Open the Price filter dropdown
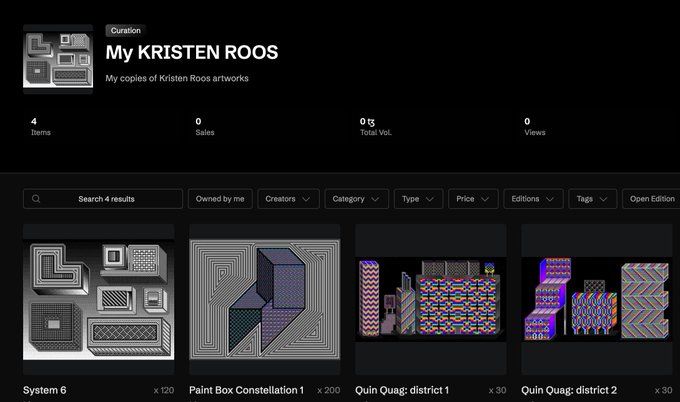 [473, 199]
